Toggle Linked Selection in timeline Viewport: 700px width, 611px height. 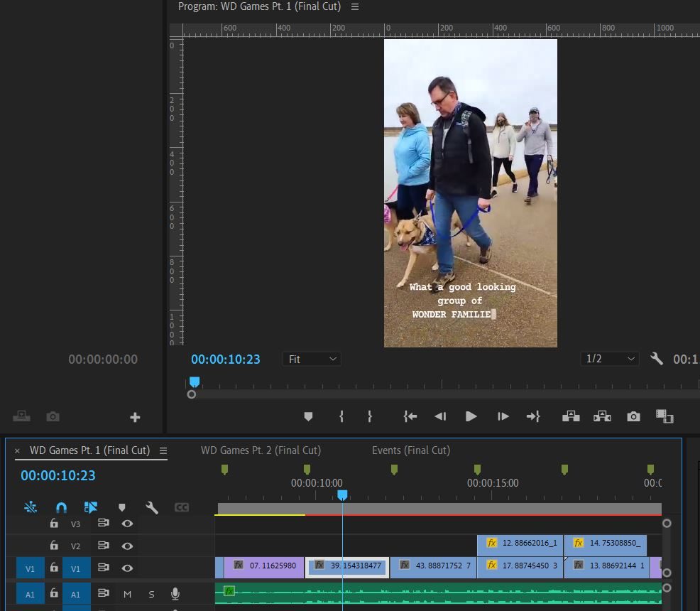point(91,507)
